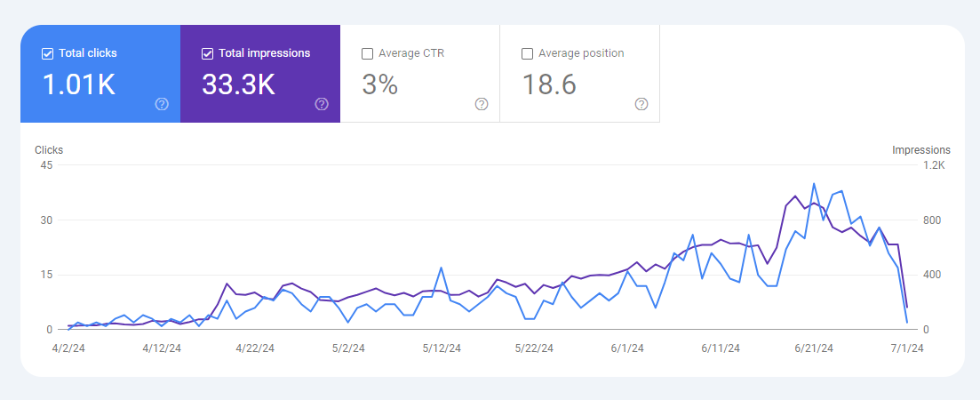This screenshot has height=400, width=980.
Task: Click the 4/22/24 date axis label
Action: [253, 348]
